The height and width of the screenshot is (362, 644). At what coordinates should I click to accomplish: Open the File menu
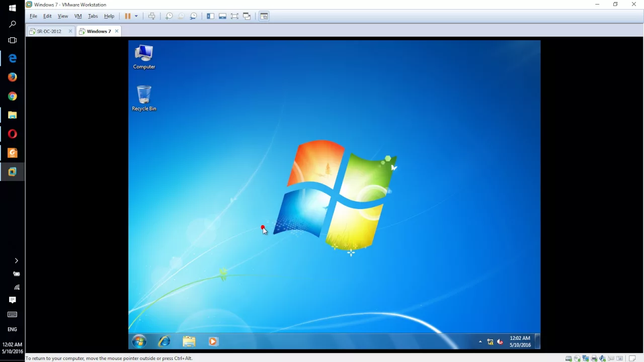tap(33, 16)
